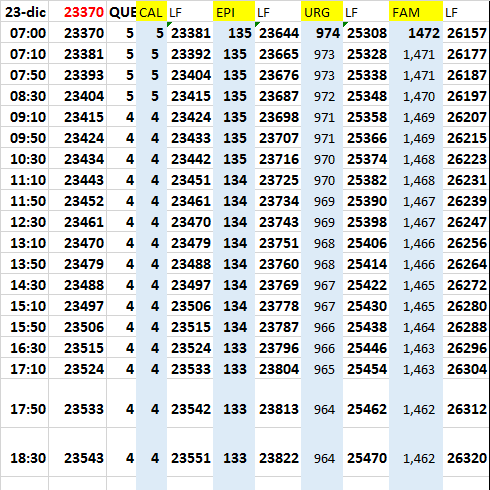Select cell with value 26157

pyautogui.click(x=466, y=33)
